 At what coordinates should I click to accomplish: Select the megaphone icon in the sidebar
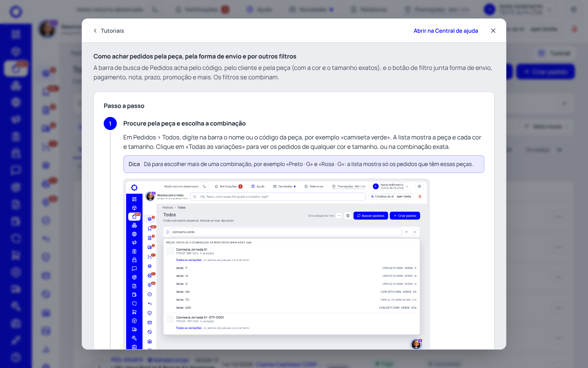16,119
